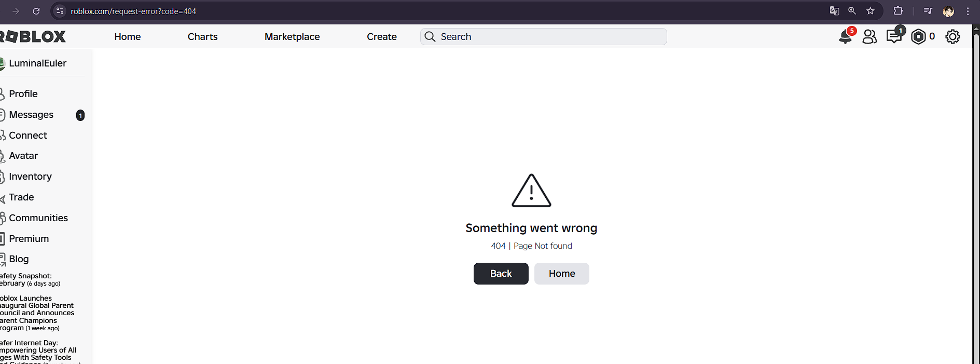The image size is (980, 364).
Task: Click the browser address bar URL
Action: 133,11
